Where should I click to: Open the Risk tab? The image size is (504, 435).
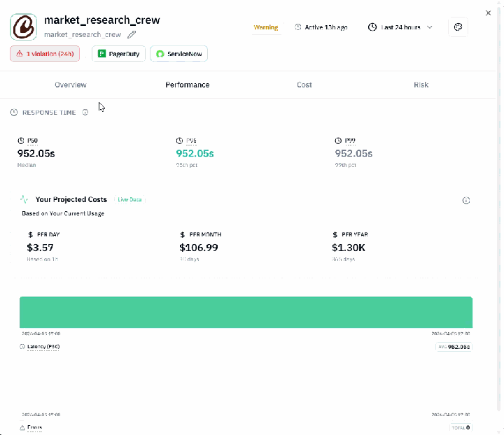click(421, 85)
